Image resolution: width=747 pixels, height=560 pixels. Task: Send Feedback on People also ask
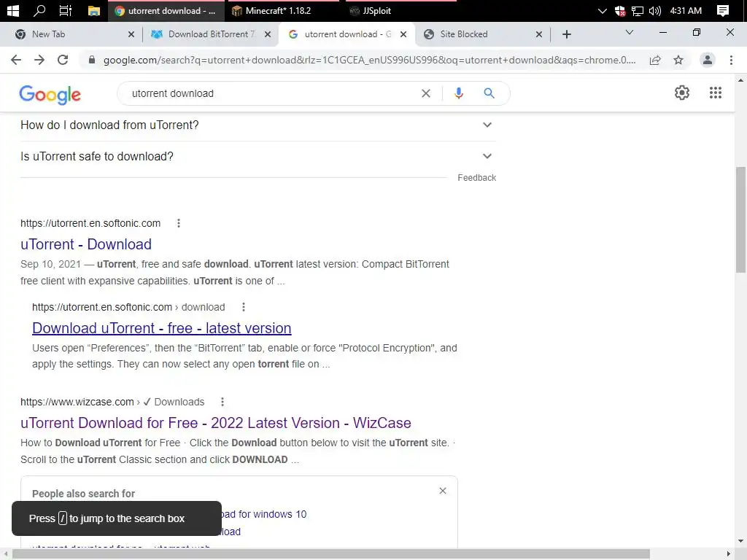477,178
